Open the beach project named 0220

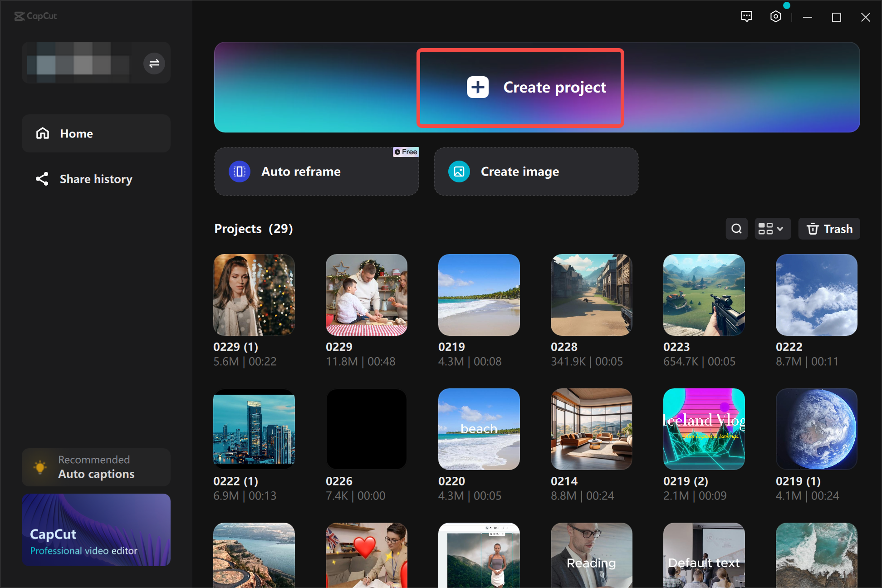[x=479, y=429]
